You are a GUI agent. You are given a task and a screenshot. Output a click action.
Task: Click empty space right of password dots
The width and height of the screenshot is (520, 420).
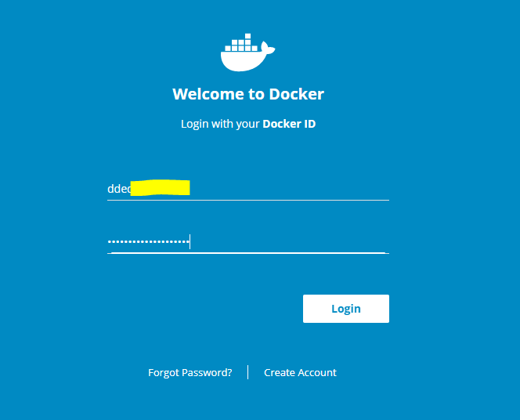pyautogui.click(x=290, y=241)
